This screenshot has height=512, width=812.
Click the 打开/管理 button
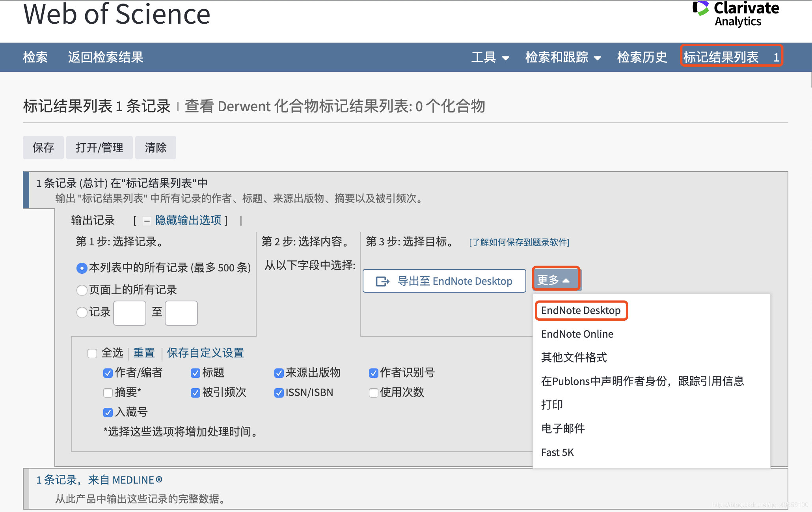[99, 148]
